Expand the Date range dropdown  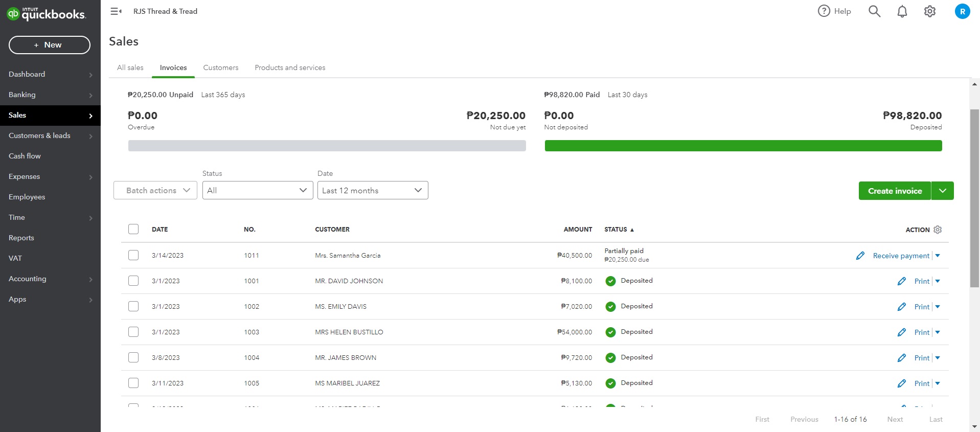click(373, 190)
